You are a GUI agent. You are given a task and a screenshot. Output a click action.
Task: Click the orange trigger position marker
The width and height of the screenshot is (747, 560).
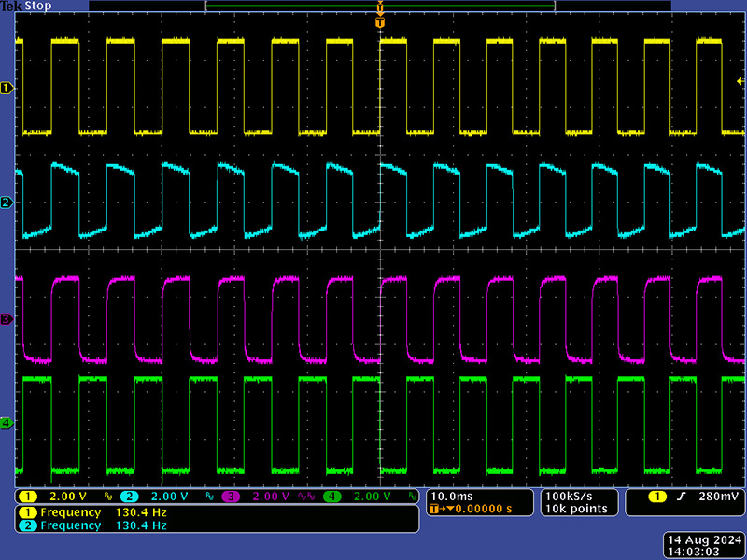point(380,22)
